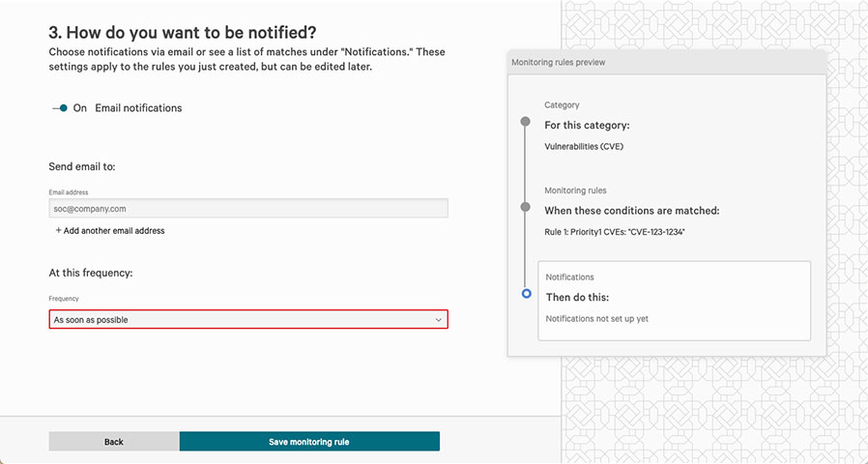
Task: Toggle the Email notifications switch
Action: pyautogui.click(x=60, y=108)
